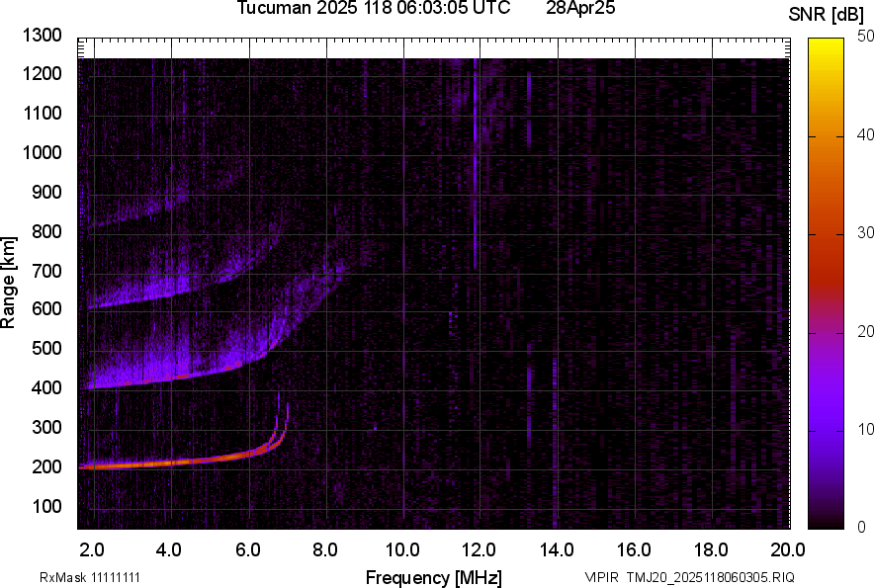Click frequency tick label '20.0'
This screenshot has height=588, width=874.
[x=788, y=550]
